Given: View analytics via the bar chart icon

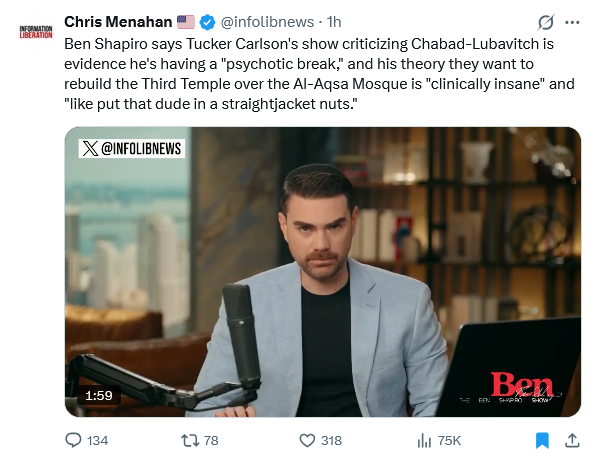Looking at the screenshot, I should click(424, 441).
